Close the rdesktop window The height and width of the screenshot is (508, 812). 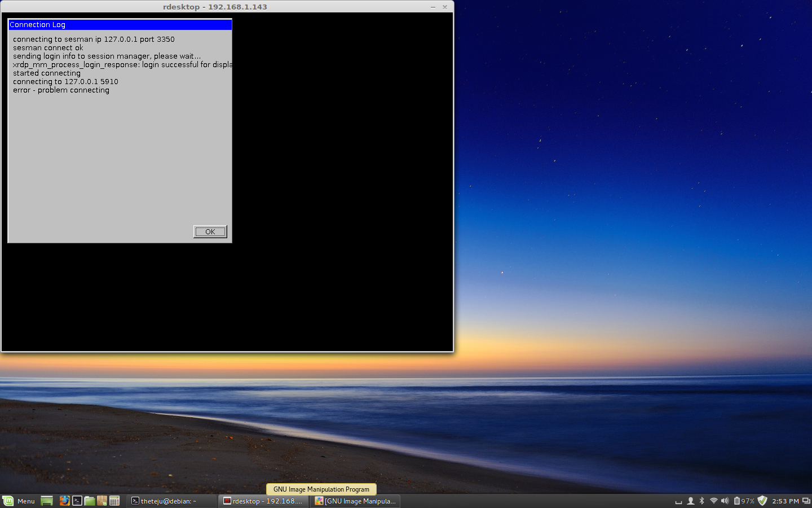coord(445,7)
